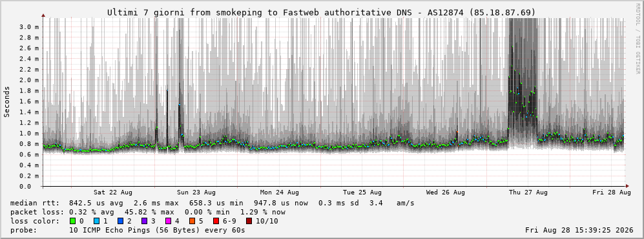Click the graph title mentioning Fastweb DNS
This screenshot has width=644, height=239.
pos(322,12)
